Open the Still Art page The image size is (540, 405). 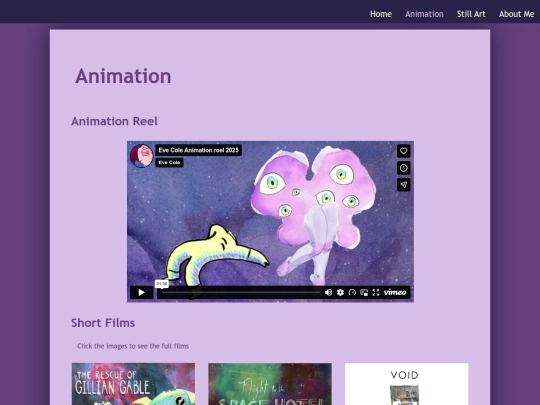pos(471,14)
